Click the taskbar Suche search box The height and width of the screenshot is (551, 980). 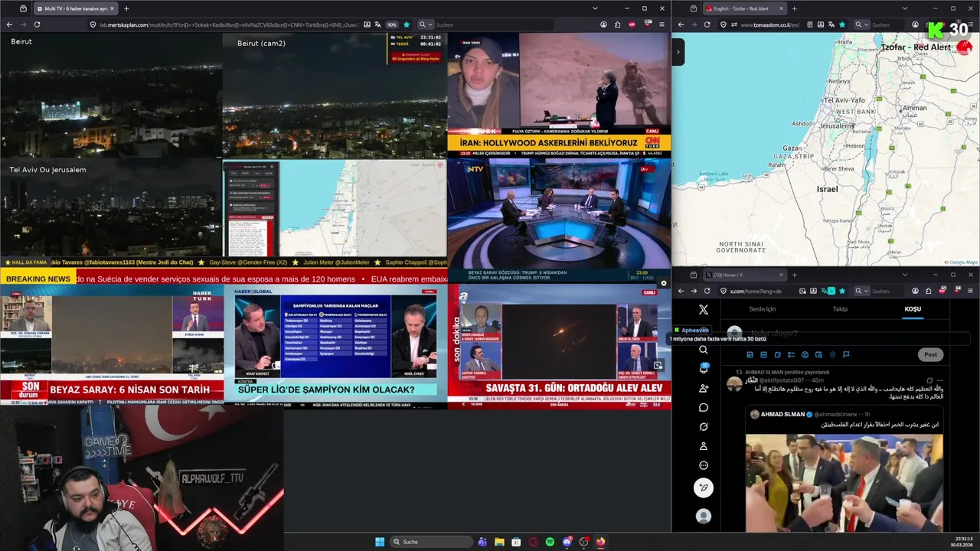[x=431, y=542]
